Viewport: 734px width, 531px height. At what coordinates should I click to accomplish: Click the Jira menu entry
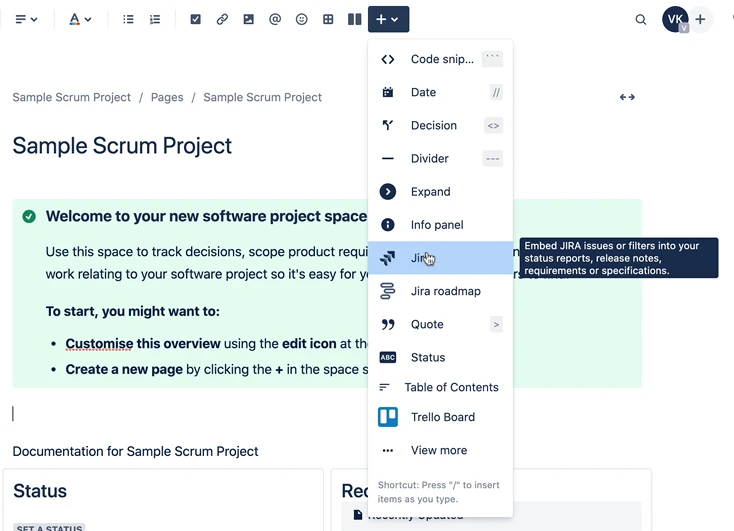pyautogui.click(x=440, y=258)
